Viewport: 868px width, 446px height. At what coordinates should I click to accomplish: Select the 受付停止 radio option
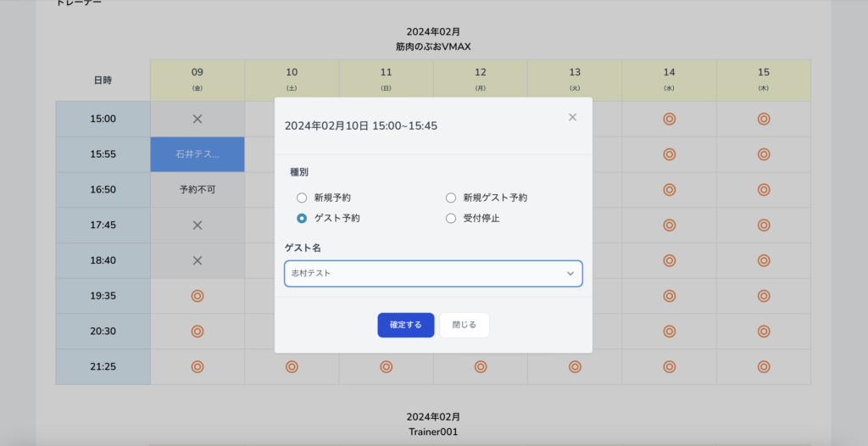451,218
